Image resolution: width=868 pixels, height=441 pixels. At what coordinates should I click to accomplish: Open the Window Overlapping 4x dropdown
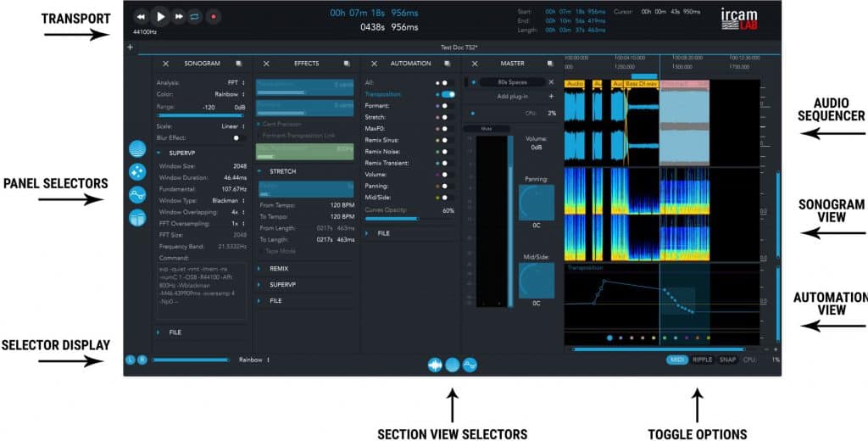click(x=239, y=212)
